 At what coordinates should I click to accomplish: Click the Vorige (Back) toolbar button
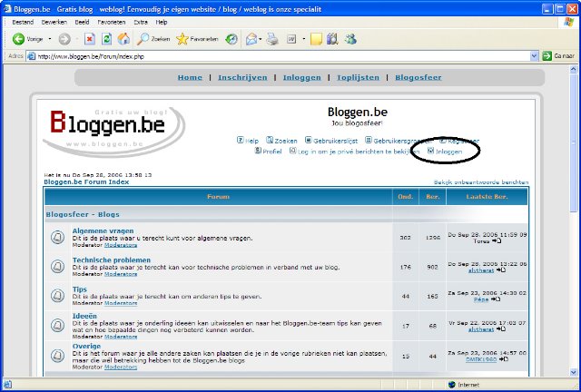click(x=25, y=39)
